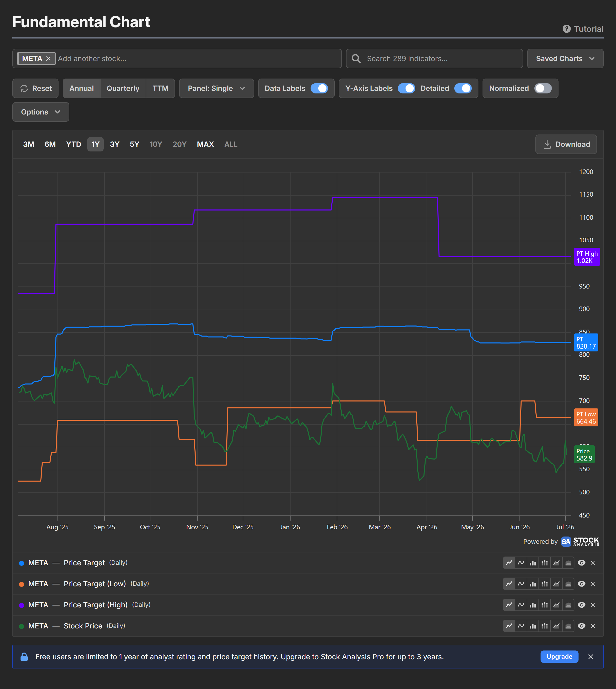Set Price Target (Low) to stacked area chart
The width and height of the screenshot is (616, 689).
point(568,584)
